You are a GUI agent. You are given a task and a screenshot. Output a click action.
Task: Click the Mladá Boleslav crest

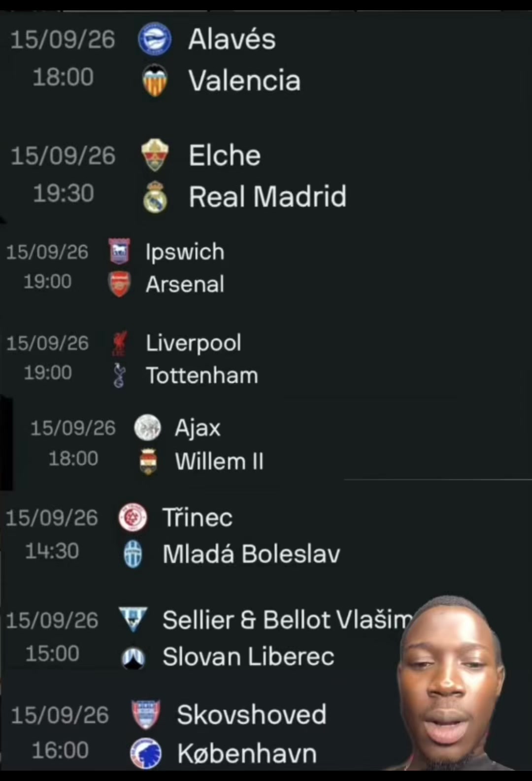133,554
